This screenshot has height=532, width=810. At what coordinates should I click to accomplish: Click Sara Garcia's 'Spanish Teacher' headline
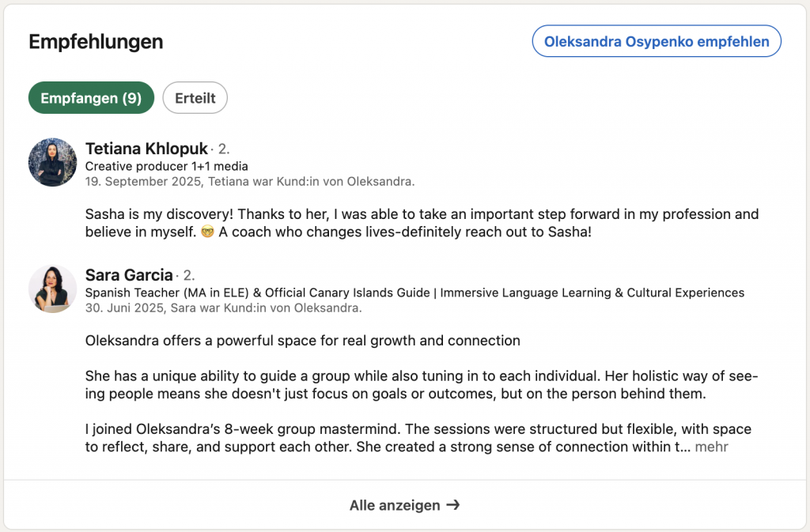pyautogui.click(x=414, y=292)
